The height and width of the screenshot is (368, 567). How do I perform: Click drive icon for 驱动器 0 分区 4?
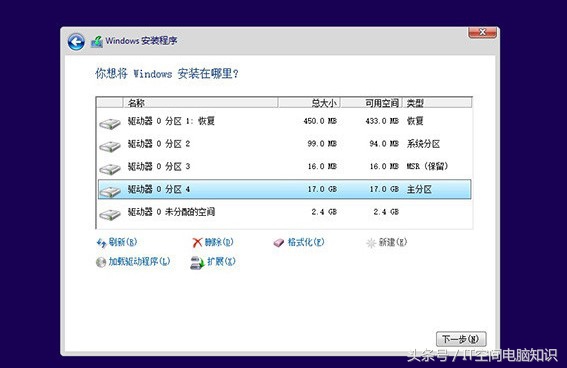[110, 192]
